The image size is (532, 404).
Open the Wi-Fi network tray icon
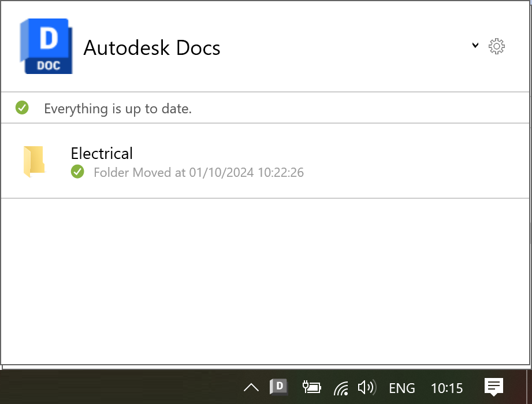341,387
